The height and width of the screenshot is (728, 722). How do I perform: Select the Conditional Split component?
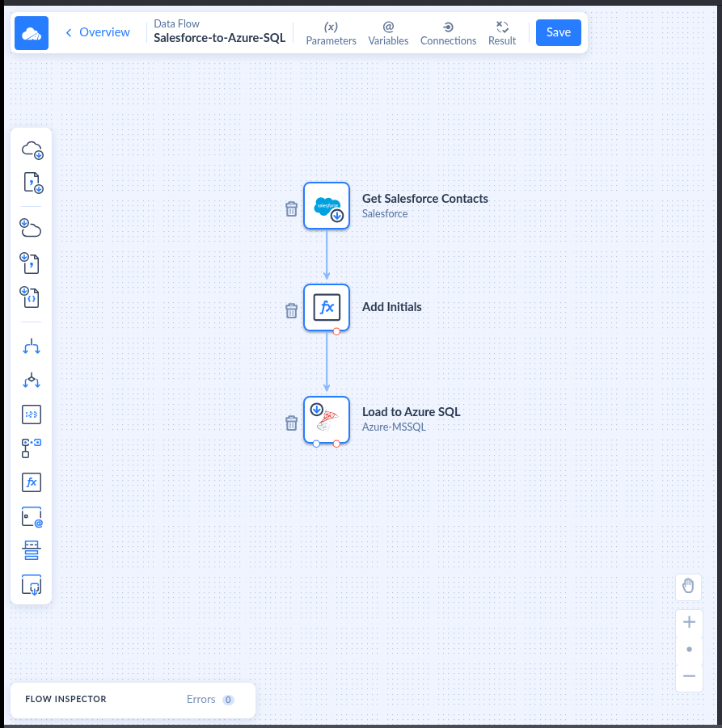pyautogui.click(x=32, y=381)
